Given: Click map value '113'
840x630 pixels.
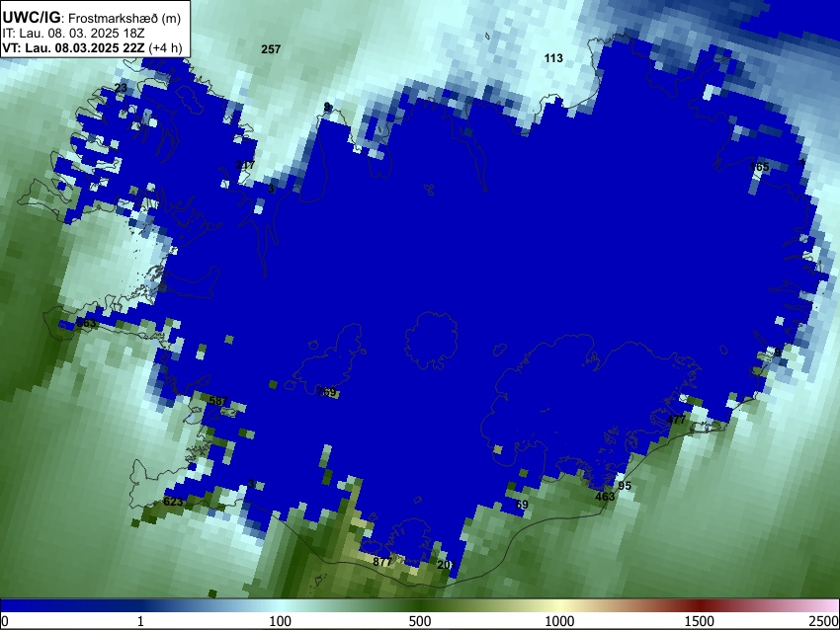Looking at the screenshot, I should (x=553, y=58).
